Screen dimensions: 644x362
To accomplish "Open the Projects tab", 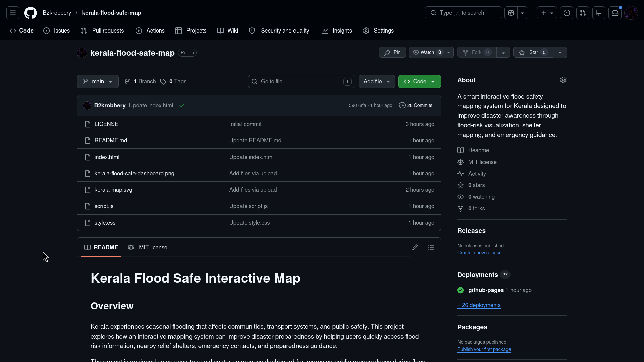I will [191, 31].
